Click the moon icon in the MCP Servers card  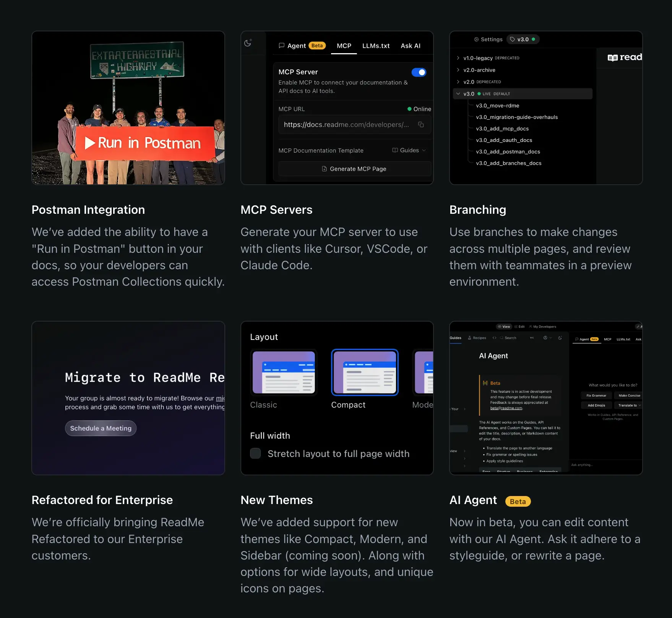tap(248, 43)
